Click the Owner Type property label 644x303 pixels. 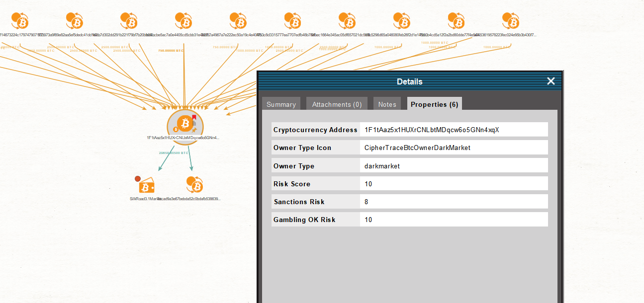click(315, 166)
